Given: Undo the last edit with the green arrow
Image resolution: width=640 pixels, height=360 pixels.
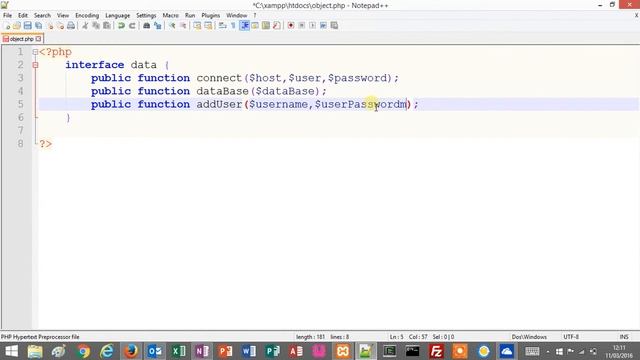Looking at the screenshot, I should [x=121, y=26].
